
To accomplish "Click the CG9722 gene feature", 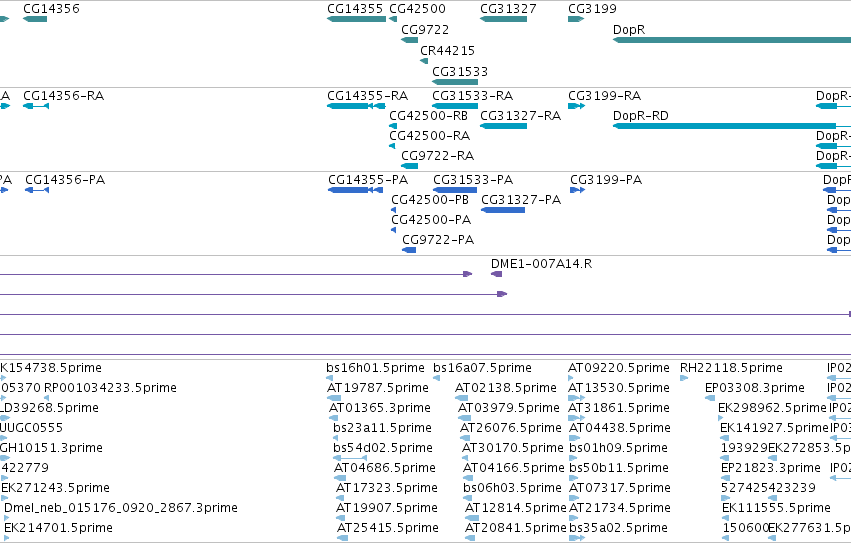I will coord(409,40).
